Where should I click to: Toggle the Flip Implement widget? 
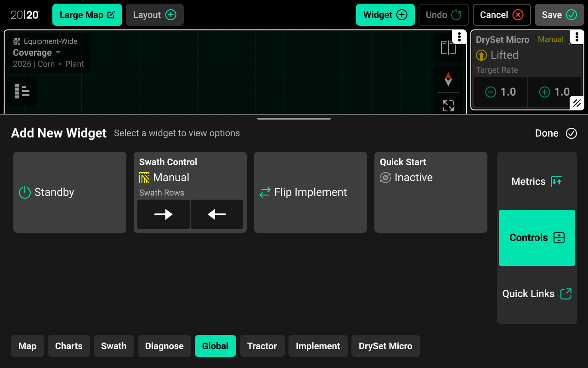point(311,192)
